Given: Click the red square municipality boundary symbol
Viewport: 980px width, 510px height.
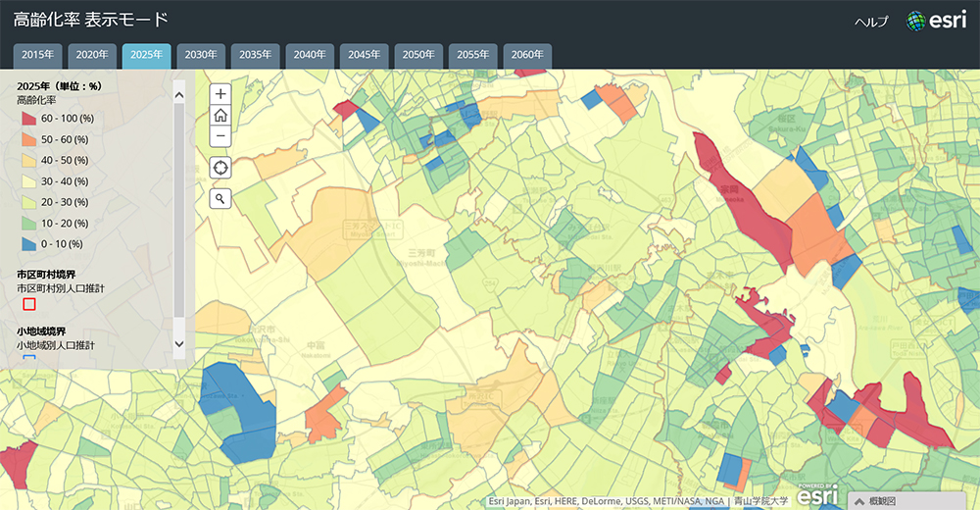Looking at the screenshot, I should [28, 304].
